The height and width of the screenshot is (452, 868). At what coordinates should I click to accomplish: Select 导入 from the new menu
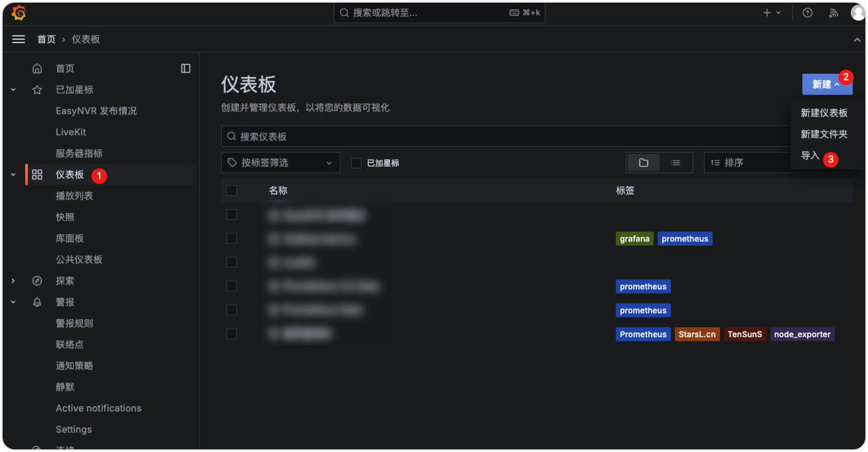pos(810,155)
